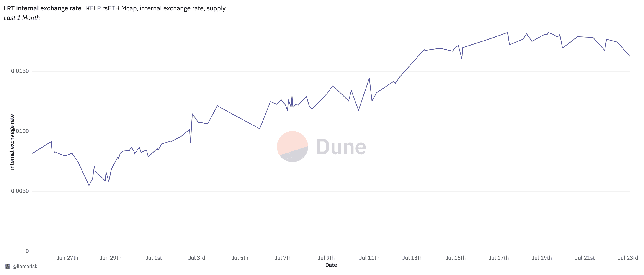Click the Last 1 Month label
The image size is (644, 275).
click(21, 18)
